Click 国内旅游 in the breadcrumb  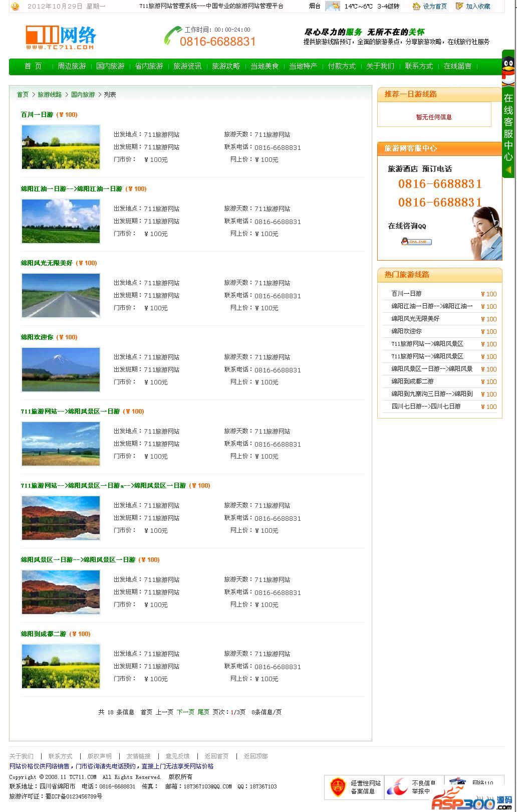click(83, 94)
